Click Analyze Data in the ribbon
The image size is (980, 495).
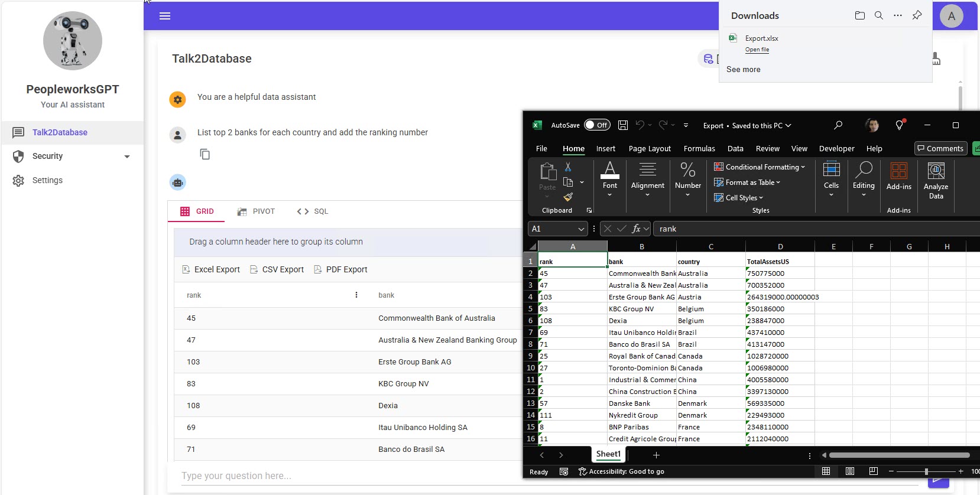(x=936, y=181)
